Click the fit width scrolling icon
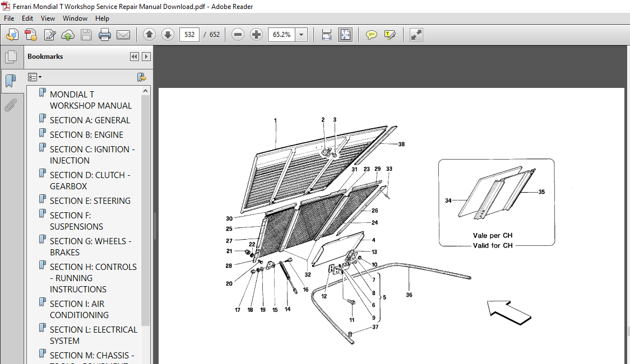 pyautogui.click(x=327, y=35)
